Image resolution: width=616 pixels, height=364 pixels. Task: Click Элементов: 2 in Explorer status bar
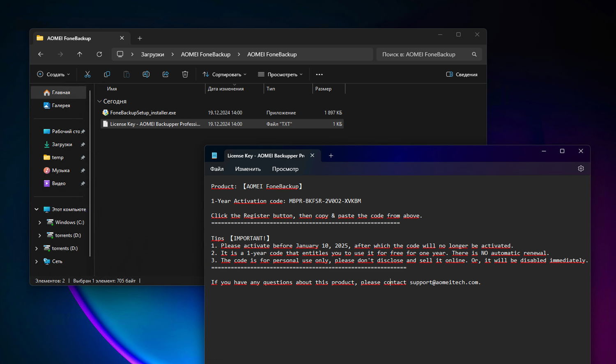coord(50,281)
